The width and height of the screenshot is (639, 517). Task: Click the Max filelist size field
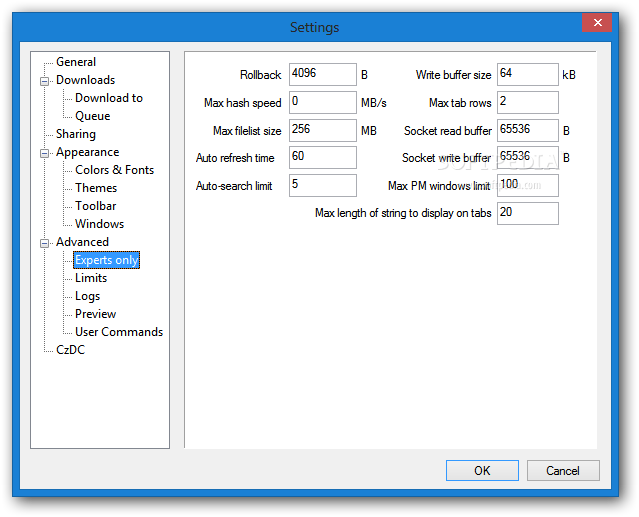(323, 130)
